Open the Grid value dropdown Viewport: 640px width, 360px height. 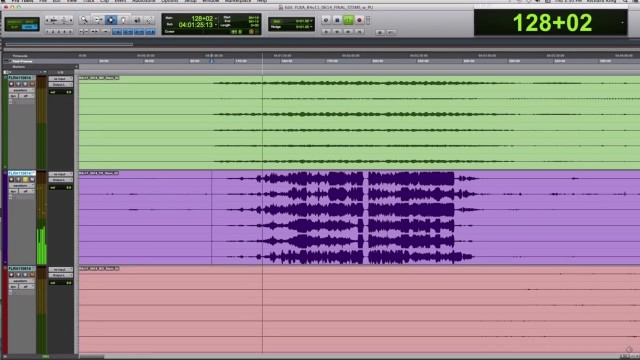click(311, 21)
